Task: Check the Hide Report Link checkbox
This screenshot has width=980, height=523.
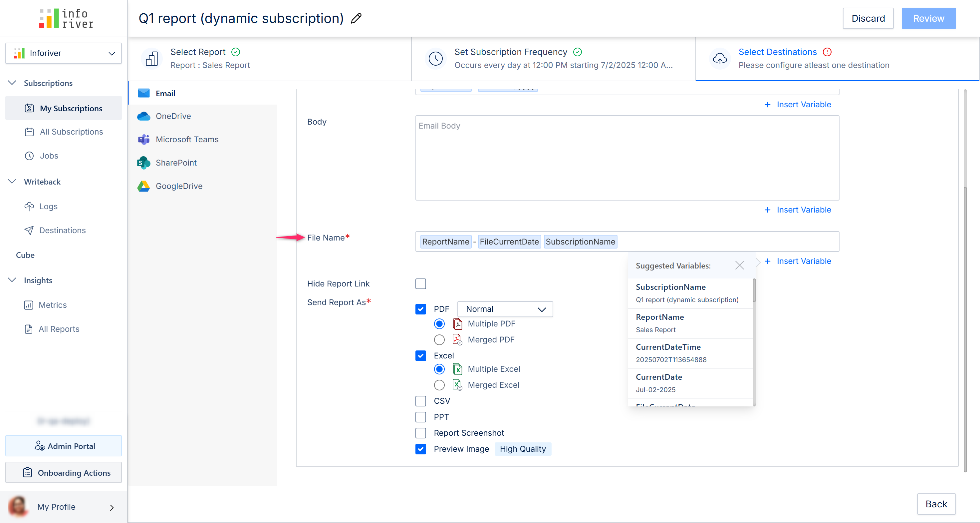Action: (x=420, y=283)
